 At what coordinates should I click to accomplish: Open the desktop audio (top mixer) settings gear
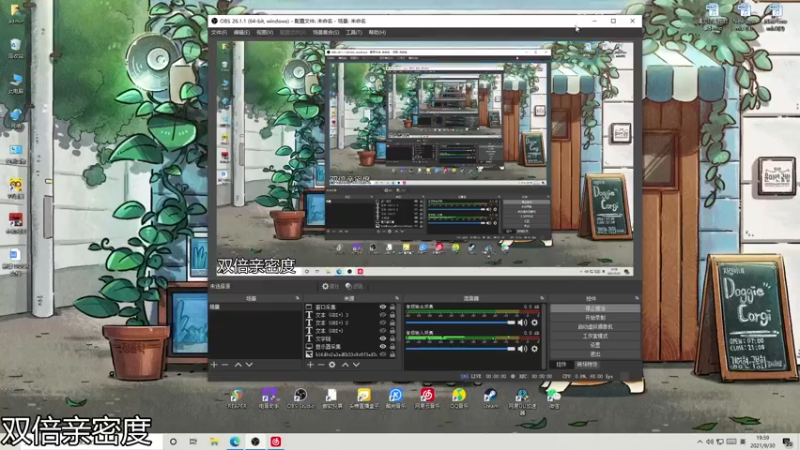[x=535, y=322]
